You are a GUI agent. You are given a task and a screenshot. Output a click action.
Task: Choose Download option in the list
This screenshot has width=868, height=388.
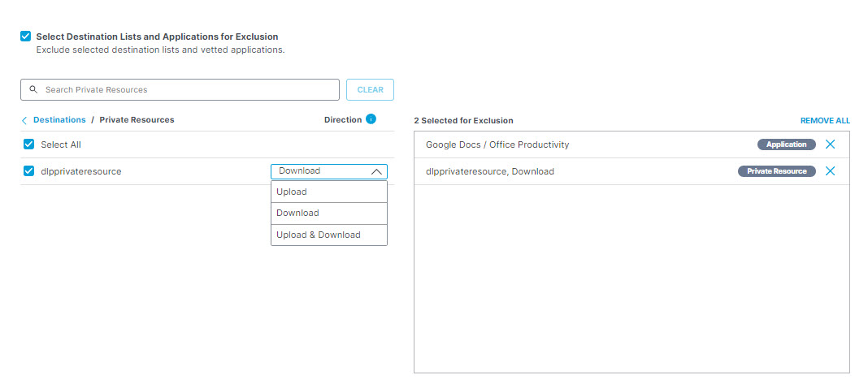(x=329, y=213)
